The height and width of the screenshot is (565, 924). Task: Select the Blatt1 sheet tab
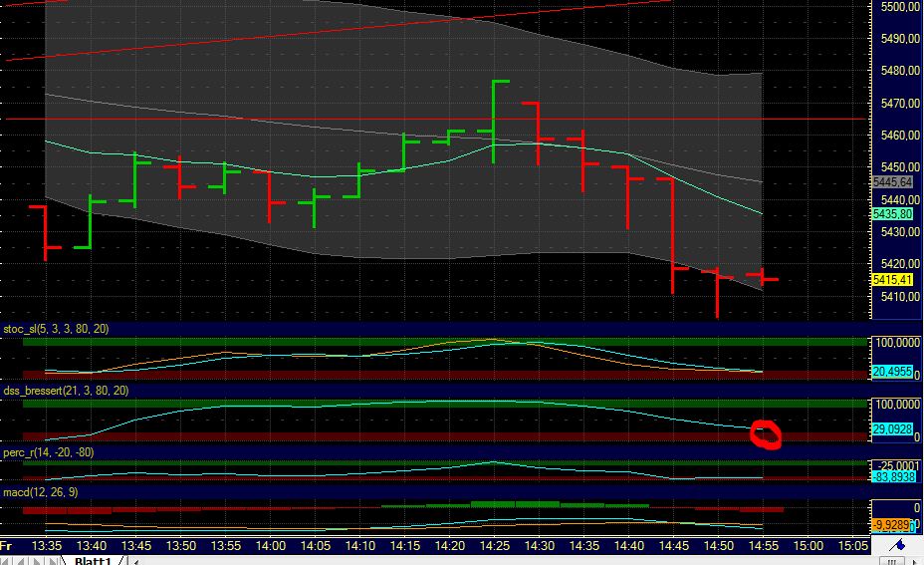click(93, 560)
